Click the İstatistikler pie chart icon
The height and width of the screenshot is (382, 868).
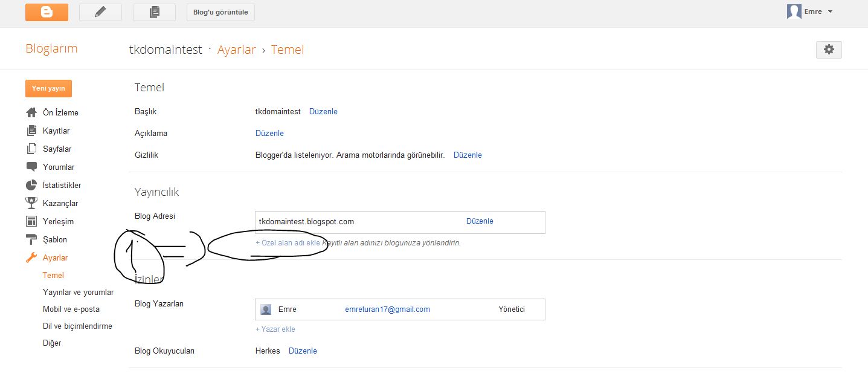tap(32, 185)
